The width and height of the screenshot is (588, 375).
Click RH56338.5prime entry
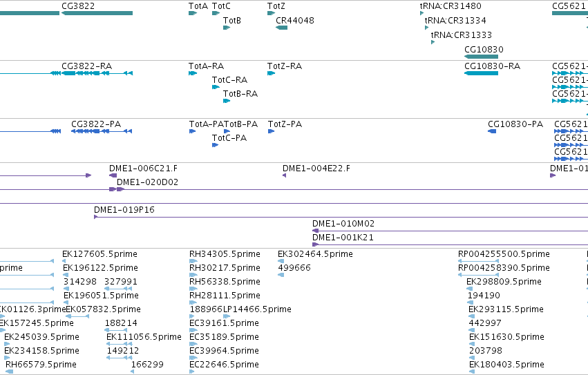(193, 289)
